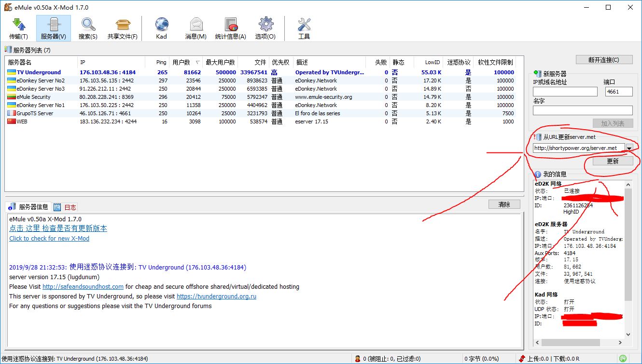Click the eMule app icon in title bar
Viewport: 642px width, 364px height.
point(8,7)
